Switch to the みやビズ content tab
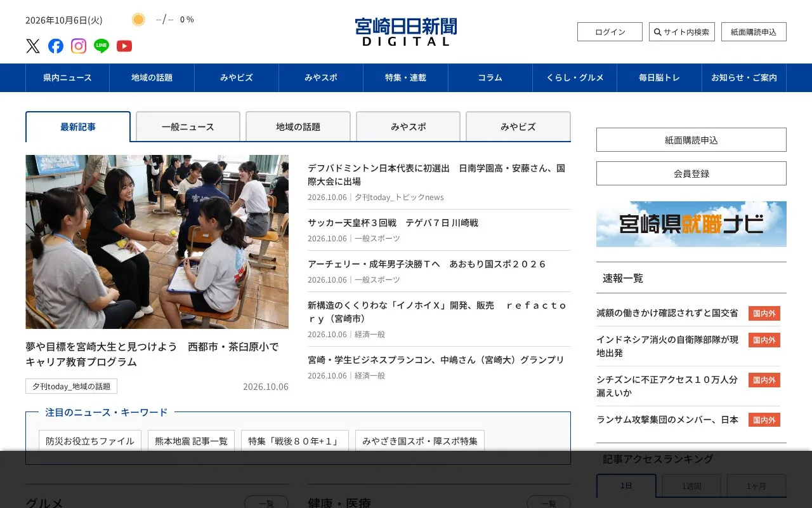Screen dimensions: 812x508 coord(518,127)
